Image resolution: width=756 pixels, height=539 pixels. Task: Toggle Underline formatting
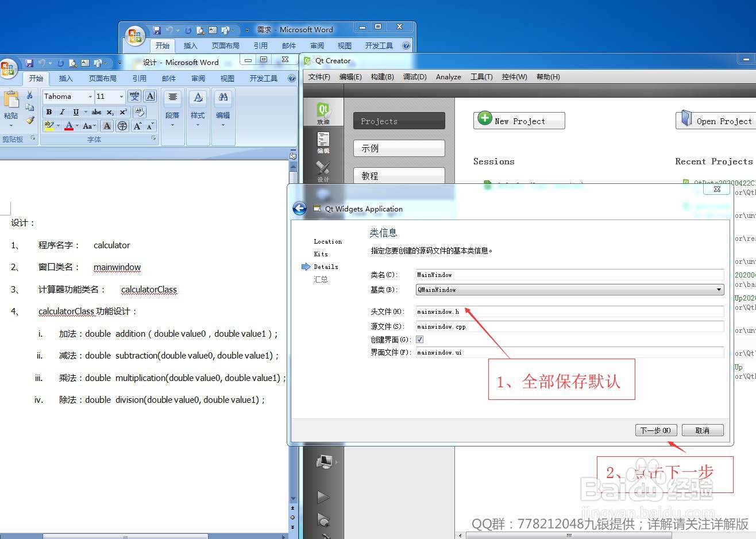click(x=75, y=112)
